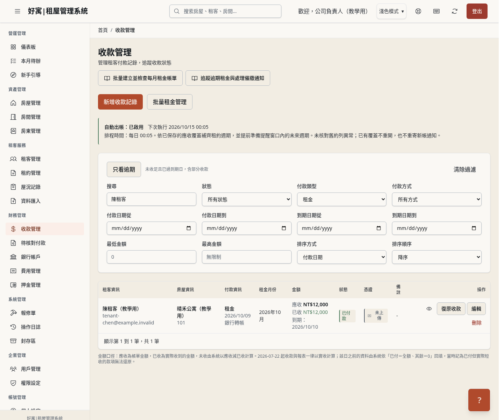This screenshot has width=504, height=420.
Task: Click the 登出 logout button
Action: click(477, 11)
